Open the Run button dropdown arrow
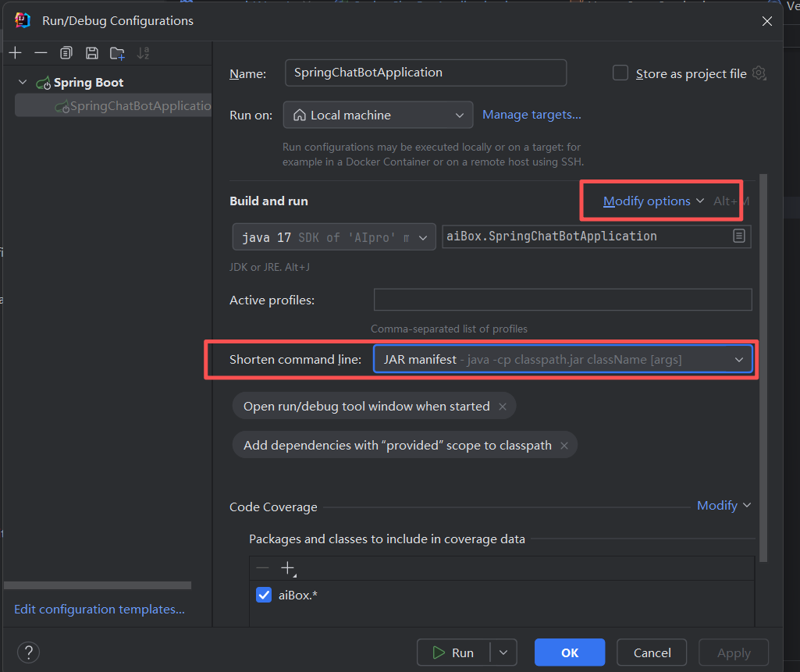 [503, 652]
